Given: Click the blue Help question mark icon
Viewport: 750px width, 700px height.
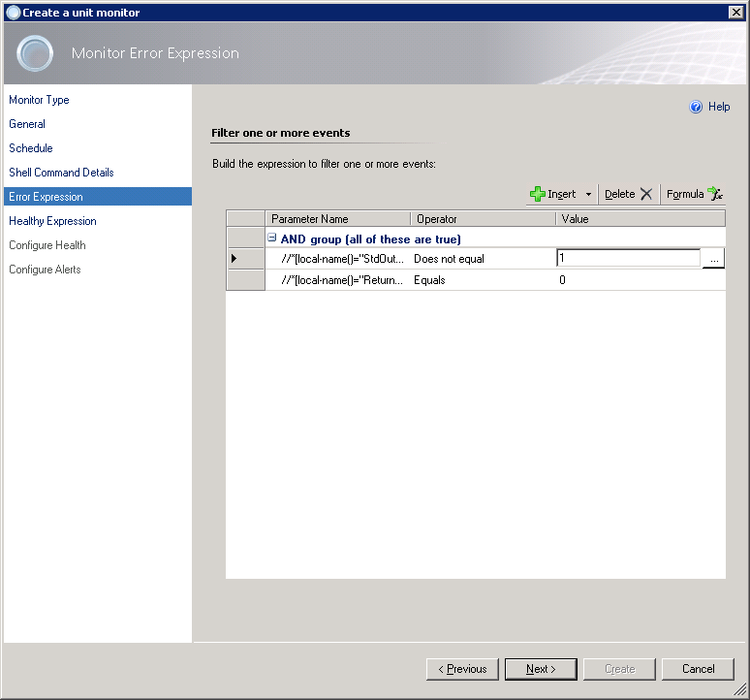Looking at the screenshot, I should [696, 107].
